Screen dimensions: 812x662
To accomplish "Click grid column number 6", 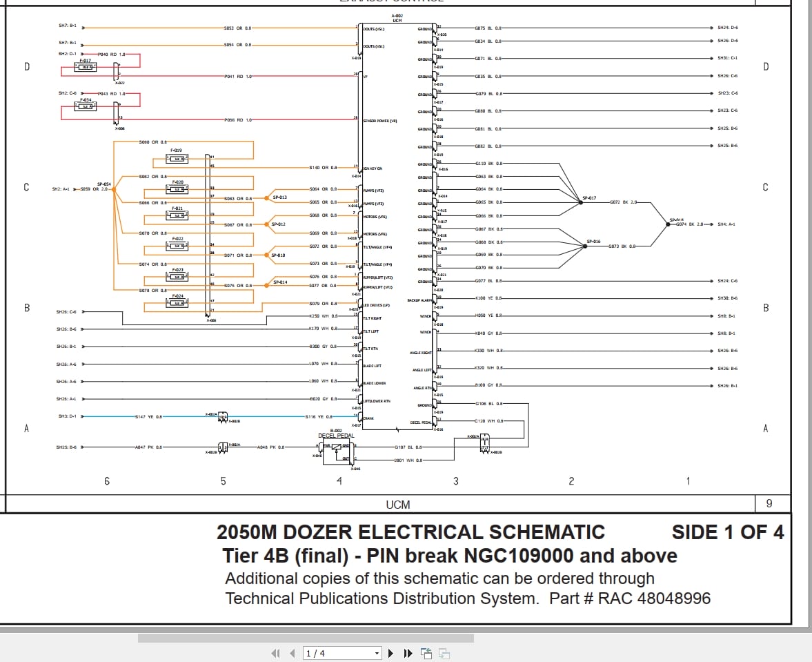I will (x=107, y=481).
